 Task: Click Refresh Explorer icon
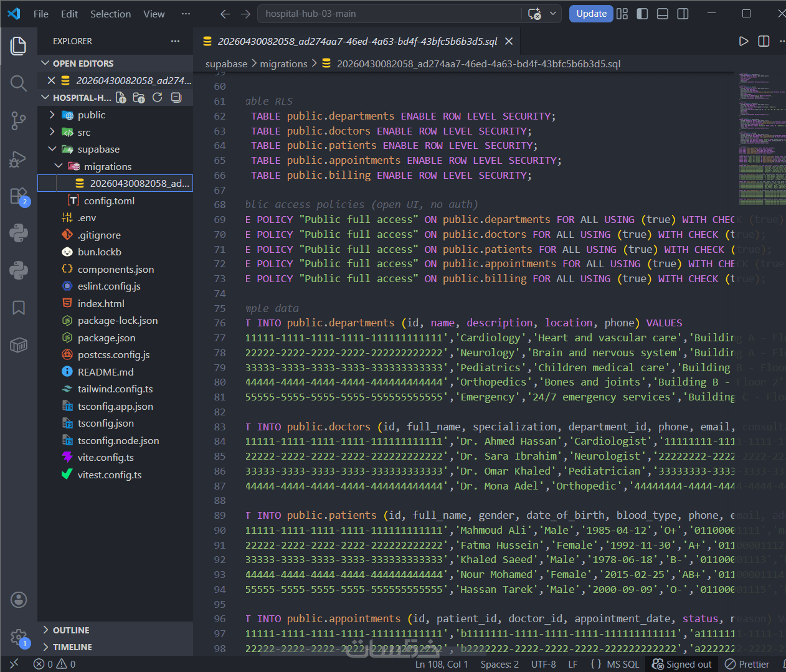158,98
